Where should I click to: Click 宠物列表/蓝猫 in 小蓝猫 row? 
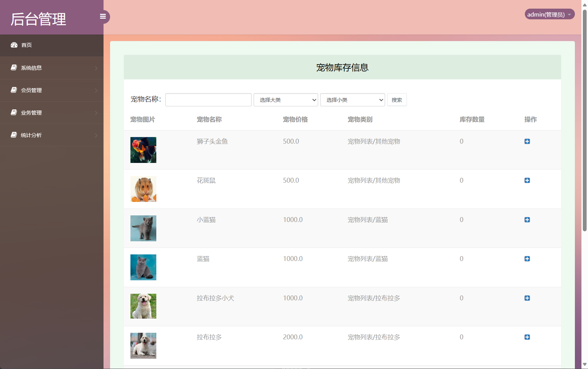(x=367, y=220)
